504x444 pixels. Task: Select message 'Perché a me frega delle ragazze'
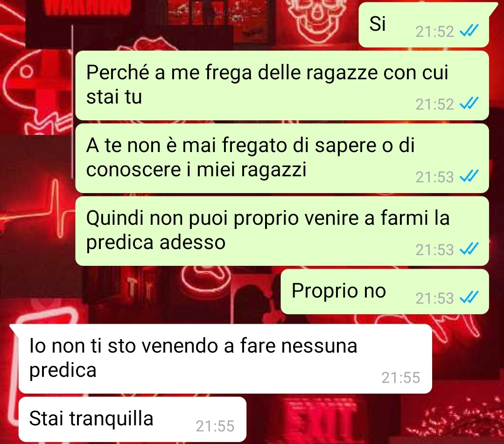pyautogui.click(x=282, y=85)
